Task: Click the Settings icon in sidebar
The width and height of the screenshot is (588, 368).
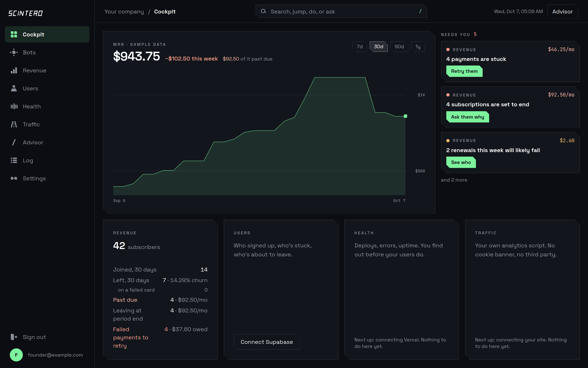Action: click(14, 178)
